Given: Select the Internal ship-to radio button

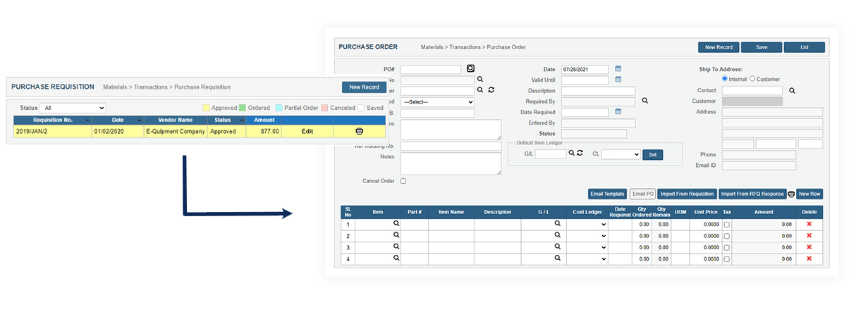Looking at the screenshot, I should pos(725,79).
